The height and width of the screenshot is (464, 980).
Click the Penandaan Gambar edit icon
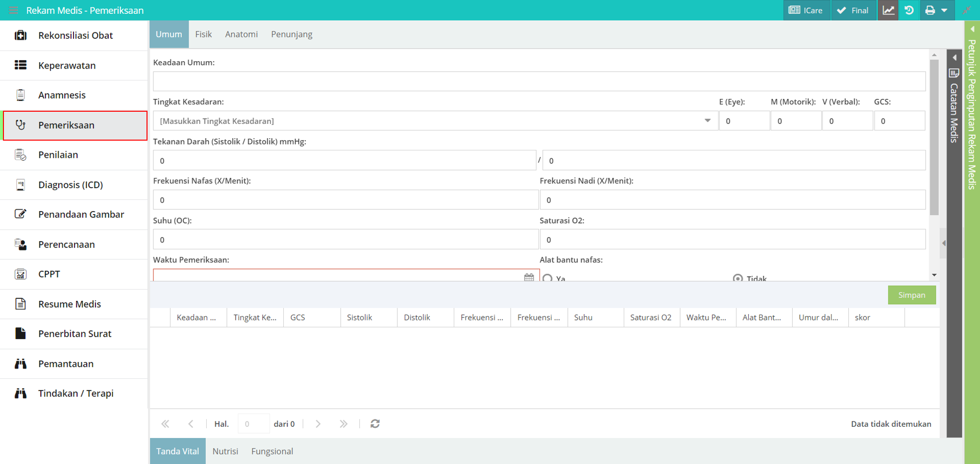point(21,214)
